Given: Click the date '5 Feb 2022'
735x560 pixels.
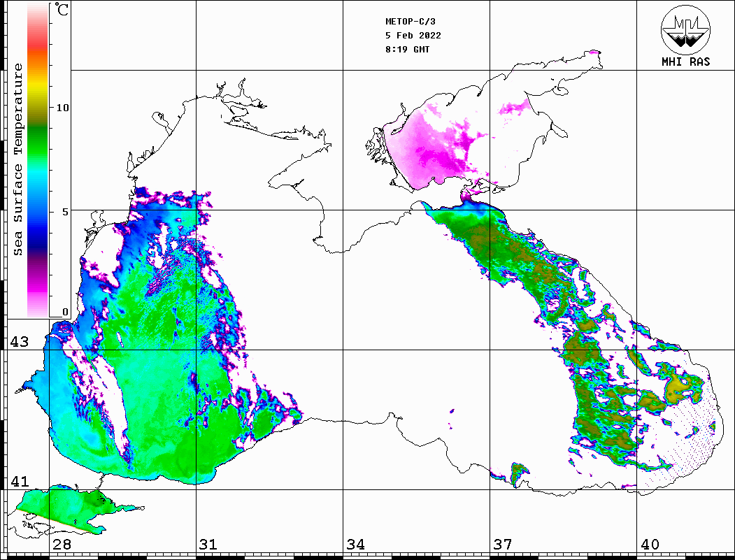Looking at the screenshot, I should click(x=413, y=36).
